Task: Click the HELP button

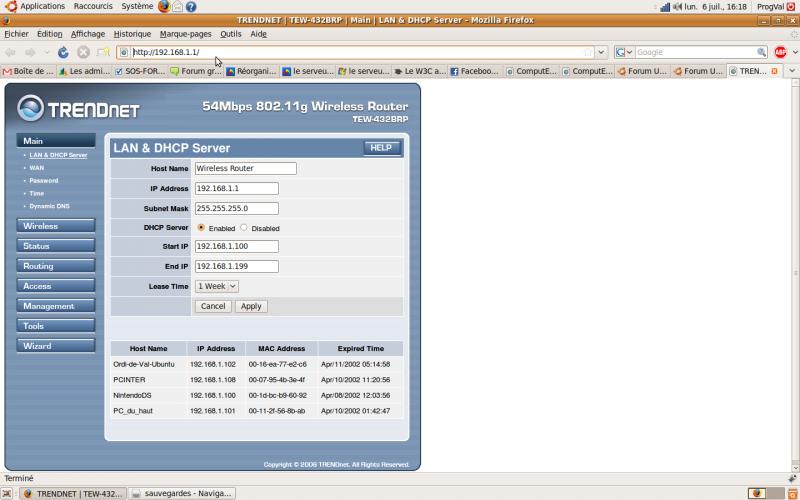Action: [x=381, y=148]
